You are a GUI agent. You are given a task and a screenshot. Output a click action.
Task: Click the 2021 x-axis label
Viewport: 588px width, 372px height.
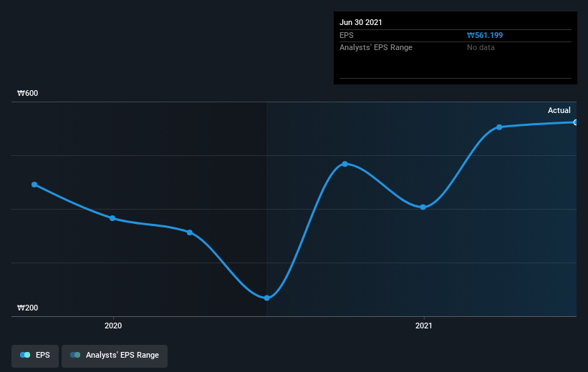click(x=424, y=326)
